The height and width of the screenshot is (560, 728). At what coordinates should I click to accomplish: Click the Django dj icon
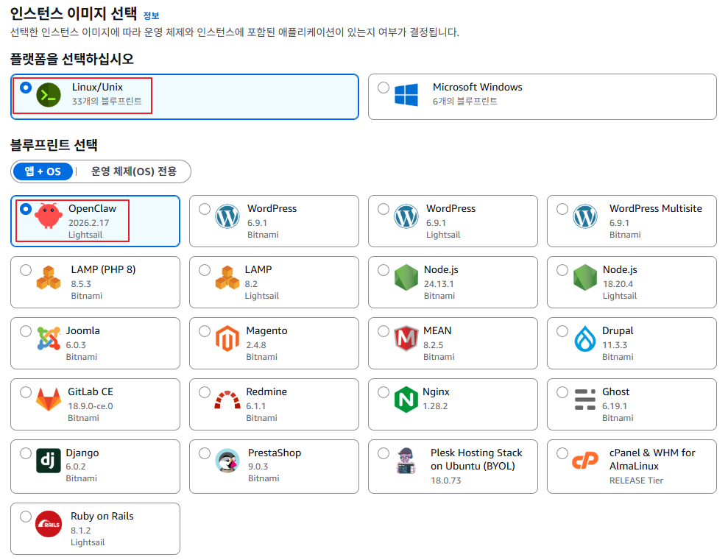[x=49, y=461]
